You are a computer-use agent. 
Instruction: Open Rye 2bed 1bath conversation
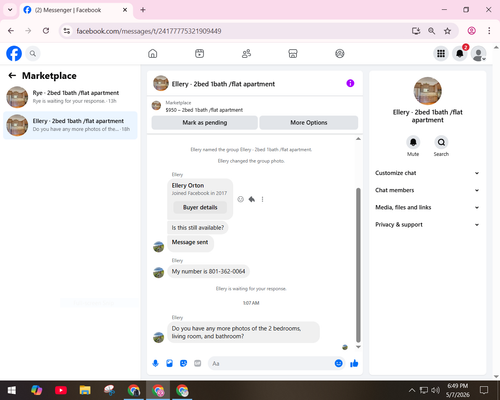click(x=70, y=97)
